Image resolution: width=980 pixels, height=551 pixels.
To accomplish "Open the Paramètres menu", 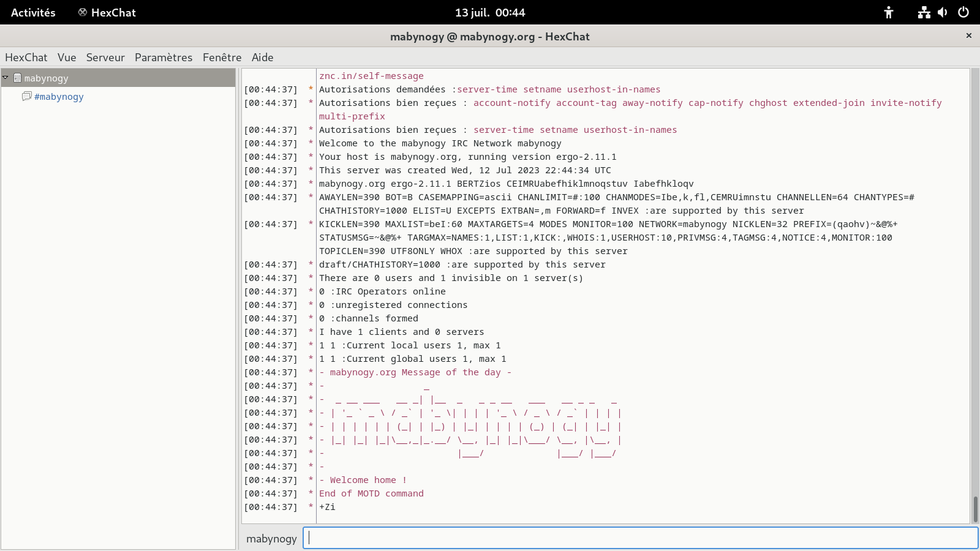I will [164, 58].
